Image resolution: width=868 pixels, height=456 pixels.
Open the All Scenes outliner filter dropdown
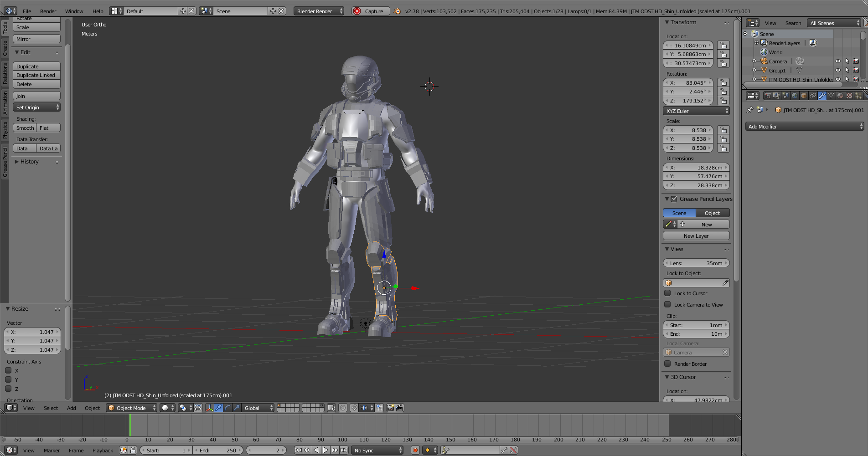(x=834, y=23)
